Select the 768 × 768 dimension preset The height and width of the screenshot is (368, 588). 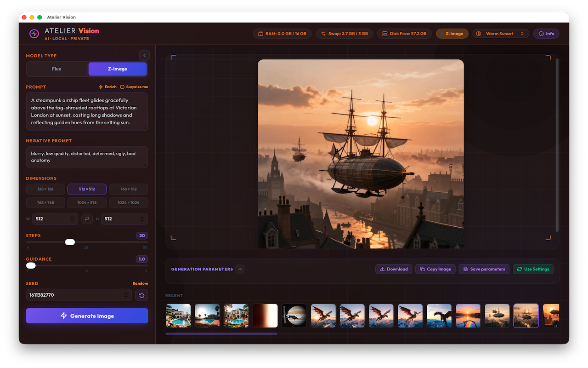click(45, 202)
